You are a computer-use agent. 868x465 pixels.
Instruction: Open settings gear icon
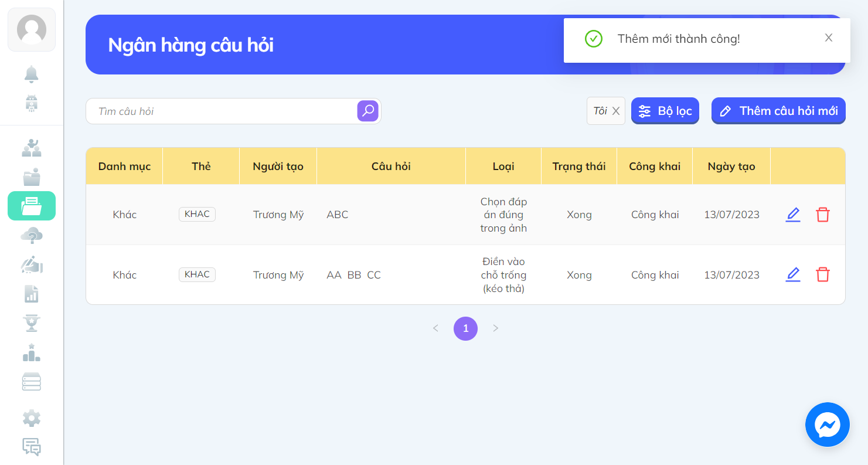click(x=32, y=418)
